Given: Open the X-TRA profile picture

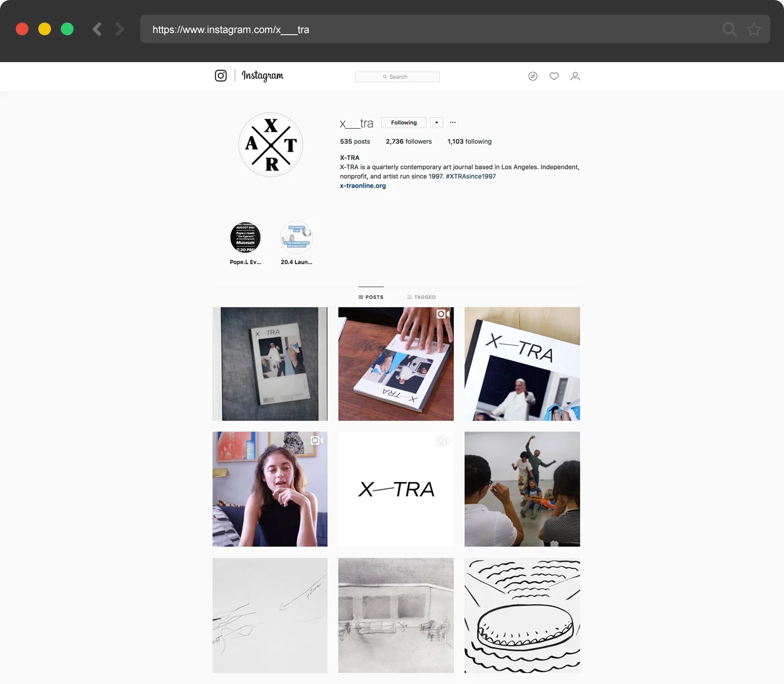Looking at the screenshot, I should (271, 145).
